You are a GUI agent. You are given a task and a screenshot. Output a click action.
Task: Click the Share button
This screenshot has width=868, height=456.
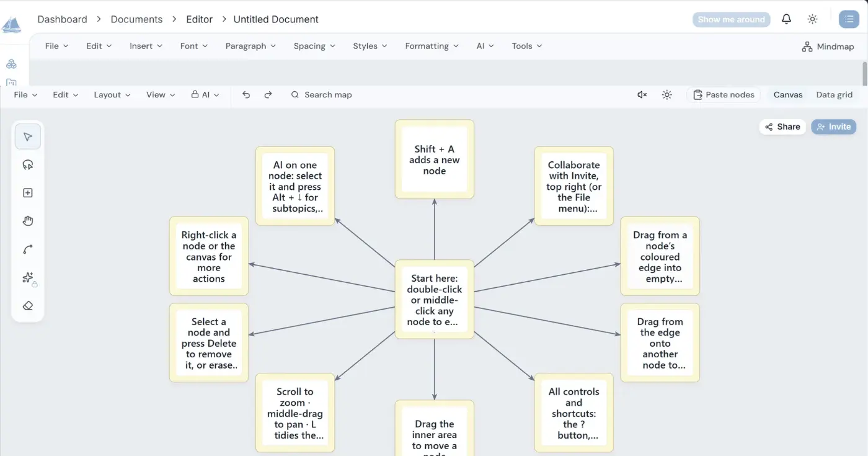click(782, 127)
